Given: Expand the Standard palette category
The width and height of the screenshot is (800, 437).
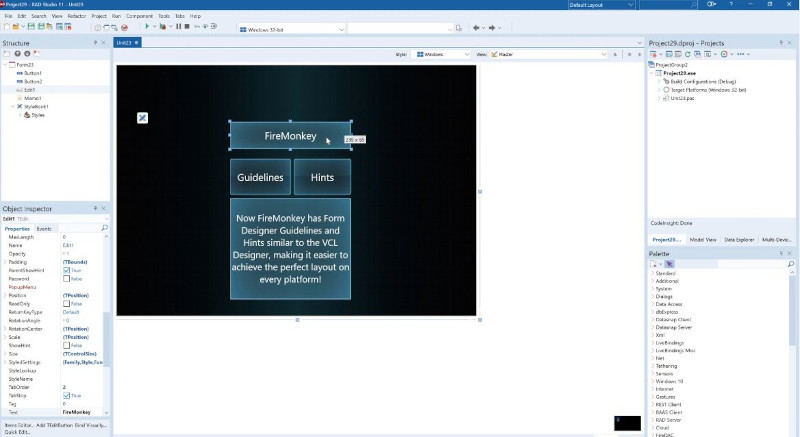Looking at the screenshot, I should [x=653, y=273].
